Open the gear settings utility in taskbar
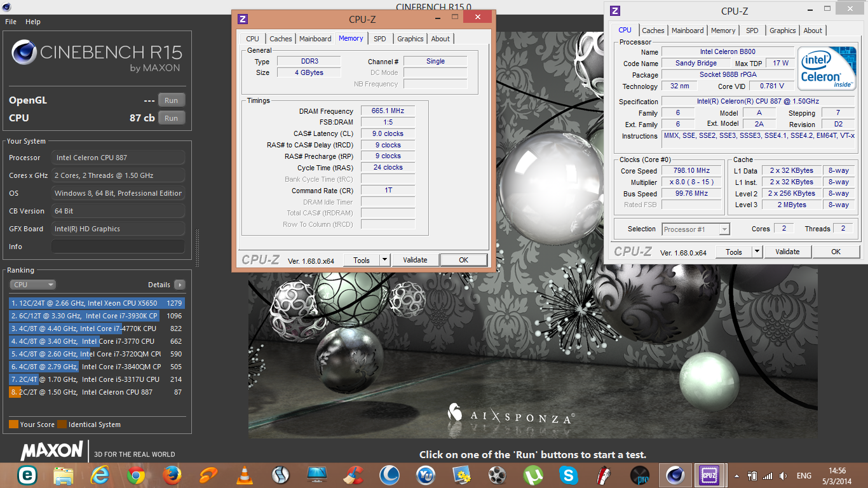The image size is (868, 488). 461,475
